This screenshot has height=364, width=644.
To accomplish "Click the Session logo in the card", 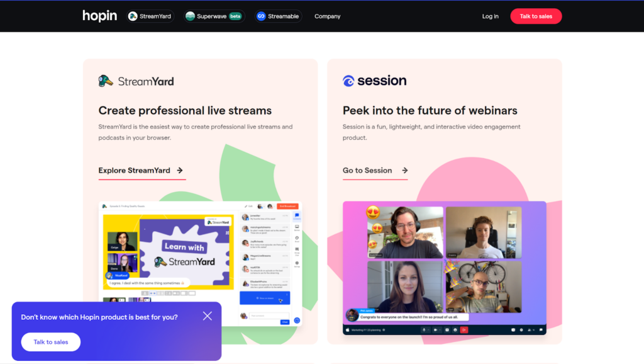I will 375,81.
